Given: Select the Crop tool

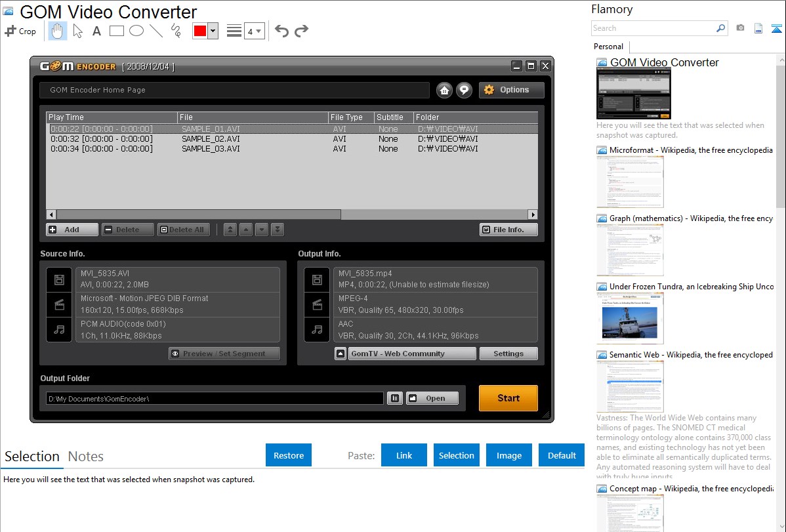Looking at the screenshot, I should click(x=20, y=31).
